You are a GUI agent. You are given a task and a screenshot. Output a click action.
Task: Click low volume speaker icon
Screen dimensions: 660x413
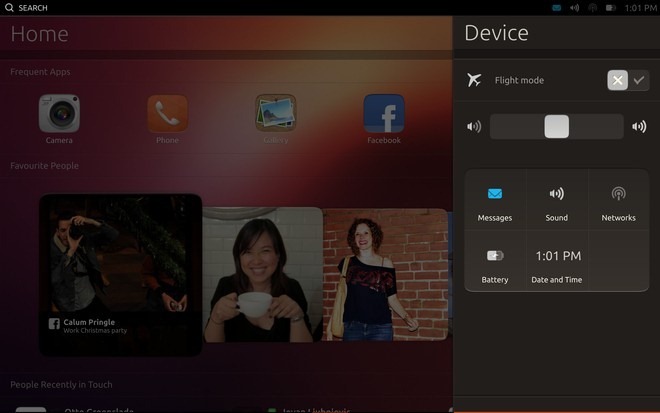pyautogui.click(x=474, y=126)
